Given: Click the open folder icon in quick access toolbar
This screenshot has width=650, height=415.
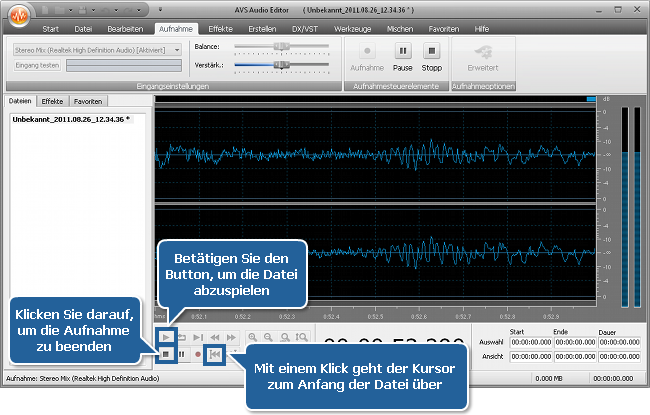Looking at the screenshot, I should 59,10.
